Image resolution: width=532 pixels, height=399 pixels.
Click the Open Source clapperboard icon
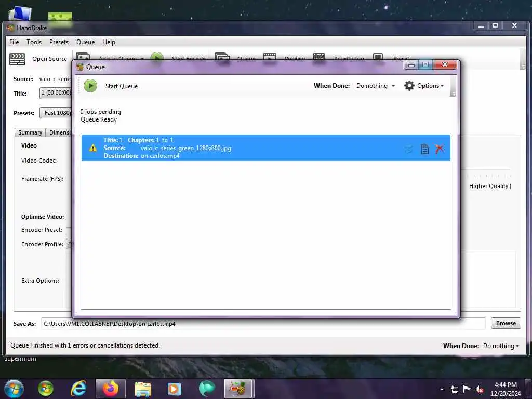[x=17, y=59]
